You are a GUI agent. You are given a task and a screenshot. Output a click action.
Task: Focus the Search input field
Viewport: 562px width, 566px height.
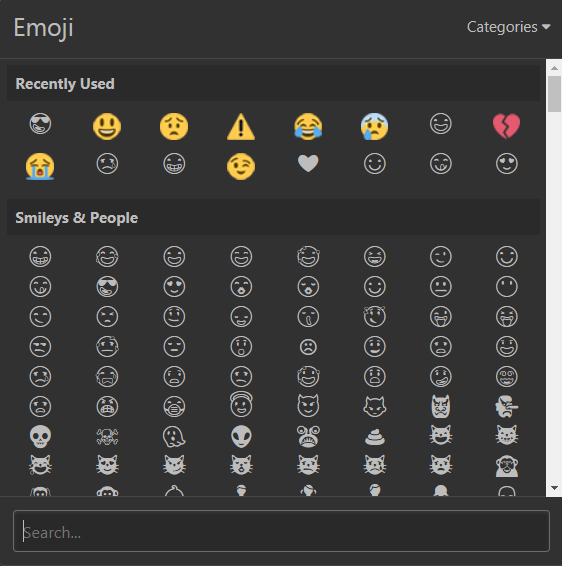(x=281, y=531)
